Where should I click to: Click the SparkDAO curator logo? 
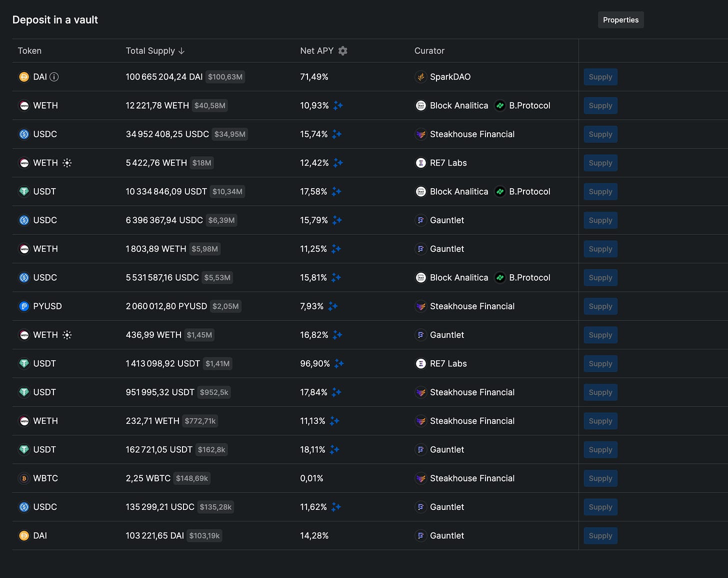click(421, 77)
